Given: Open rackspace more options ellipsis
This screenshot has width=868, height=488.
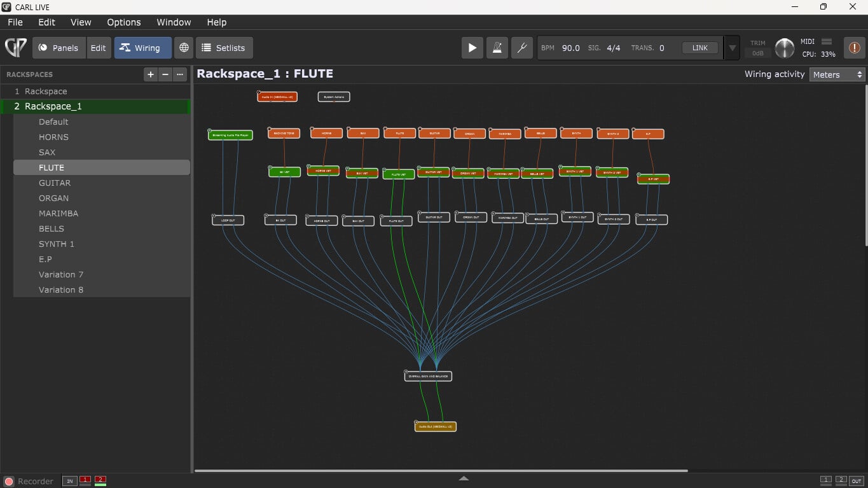Looking at the screenshot, I should point(180,74).
